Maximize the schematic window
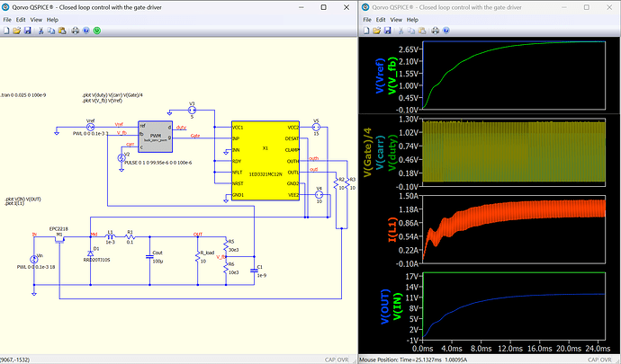 click(x=324, y=7)
